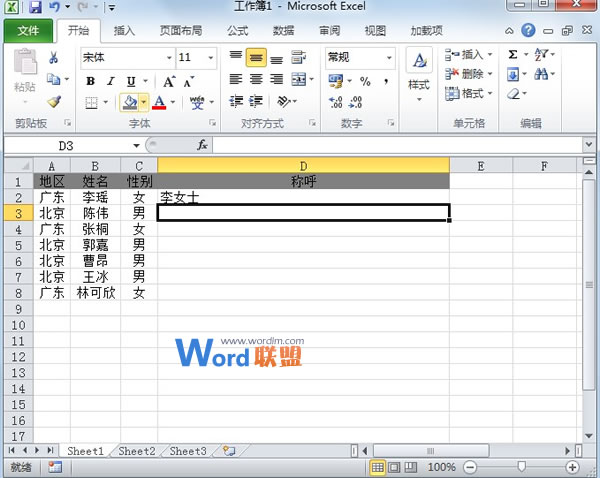Click the Merge and Center icon

click(299, 79)
